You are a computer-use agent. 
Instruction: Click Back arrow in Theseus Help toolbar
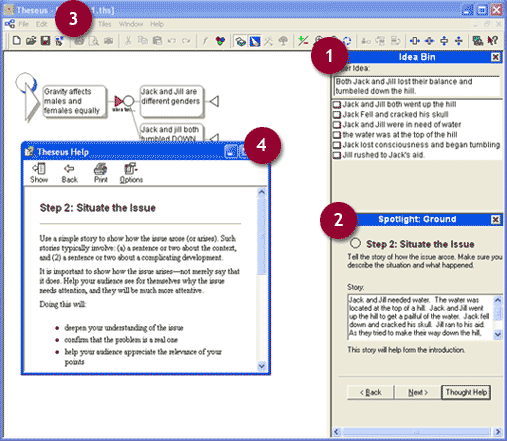point(69,173)
